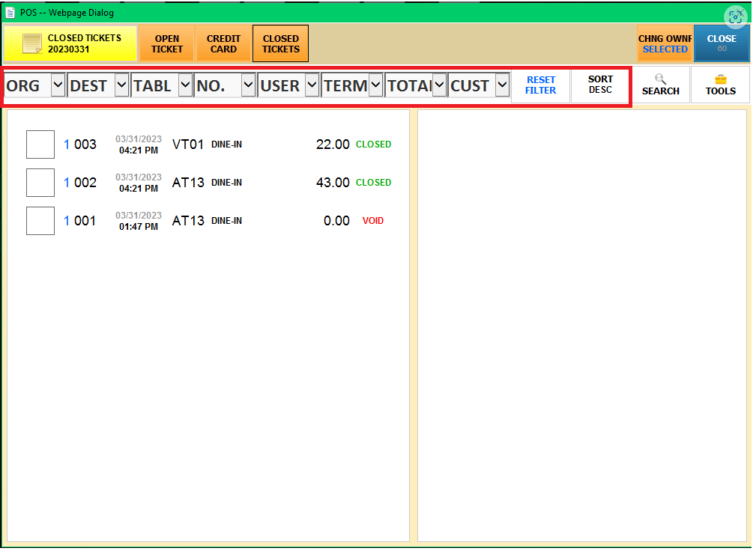Expand the USER filter dropdown
Screen dimensions: 756x551
[312, 85]
